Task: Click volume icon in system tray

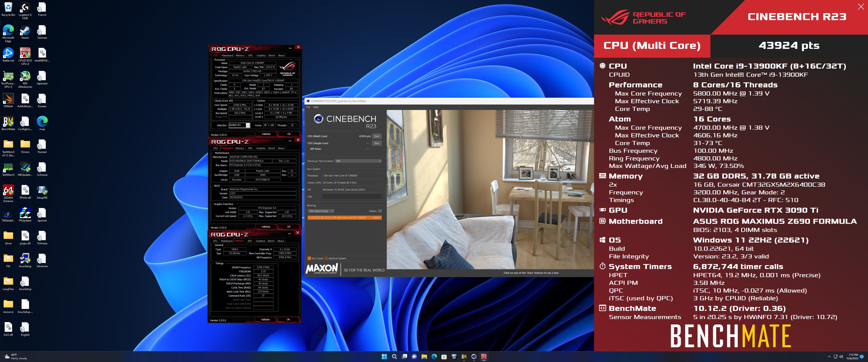Action: point(841,357)
